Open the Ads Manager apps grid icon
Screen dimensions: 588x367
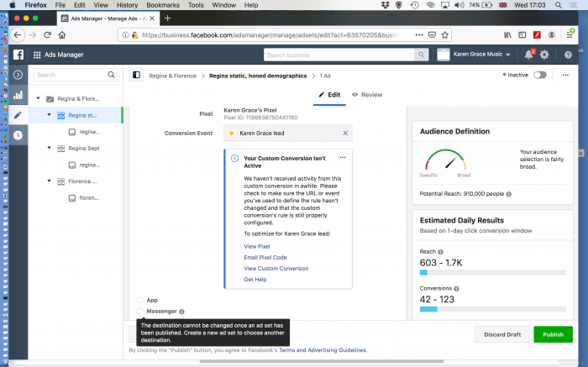[x=37, y=55]
